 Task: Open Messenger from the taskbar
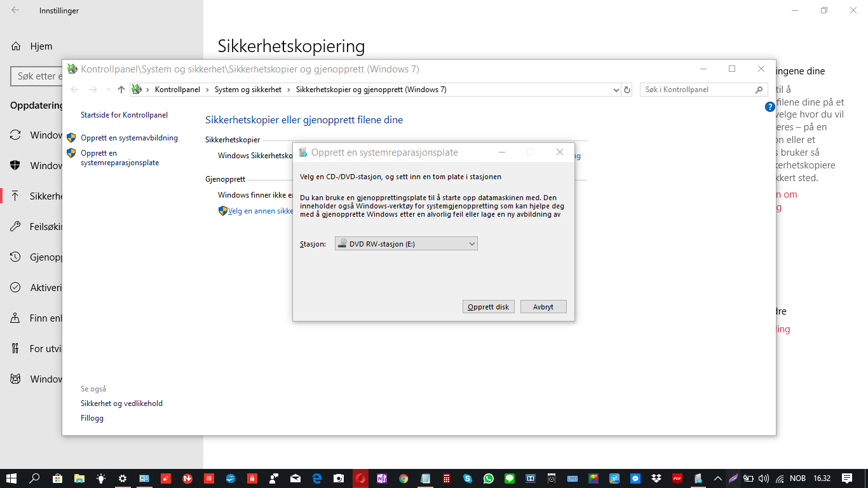click(635, 478)
